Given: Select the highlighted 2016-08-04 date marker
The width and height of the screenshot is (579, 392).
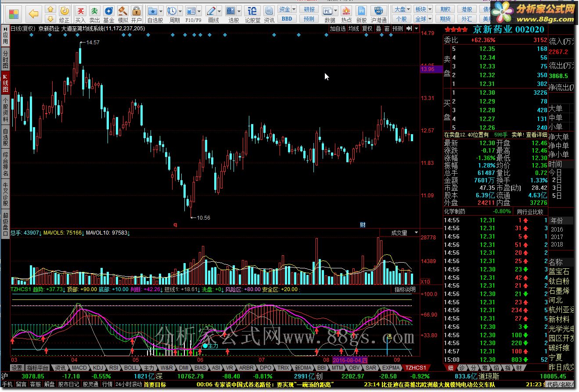Looking at the screenshot, I should pyautogui.click(x=349, y=360).
